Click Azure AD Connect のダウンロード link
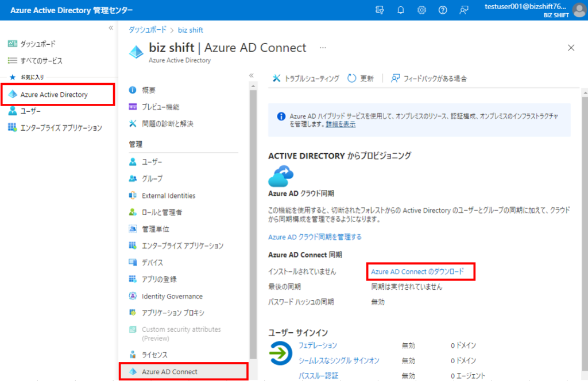This screenshot has height=381, width=588. point(417,271)
